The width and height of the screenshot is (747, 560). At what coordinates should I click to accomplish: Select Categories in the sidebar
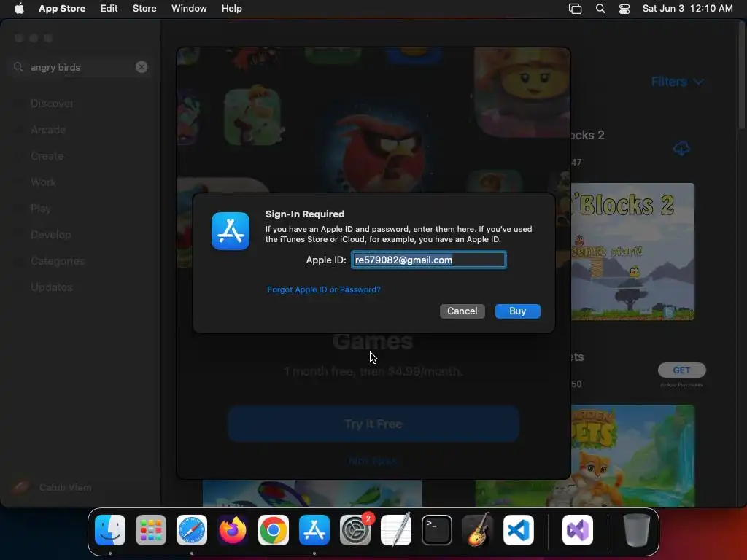tap(58, 261)
